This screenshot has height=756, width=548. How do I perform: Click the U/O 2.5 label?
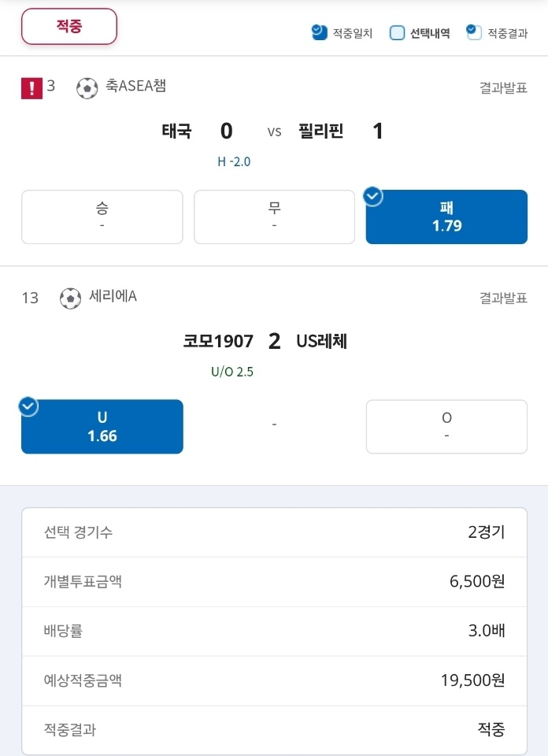[x=231, y=372]
